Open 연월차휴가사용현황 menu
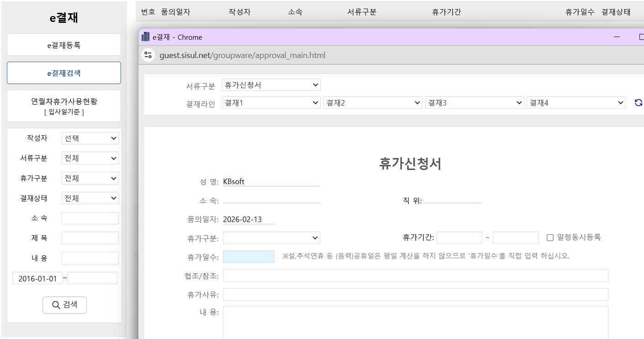The height and width of the screenshot is (339, 644). coord(64,106)
